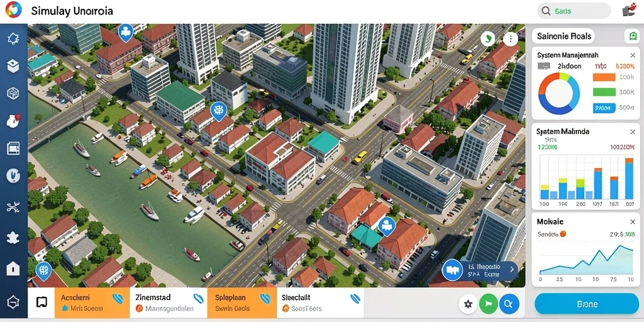Click the orange legend color swatch
The height and width of the screenshot is (322, 644).
pyautogui.click(x=604, y=77)
